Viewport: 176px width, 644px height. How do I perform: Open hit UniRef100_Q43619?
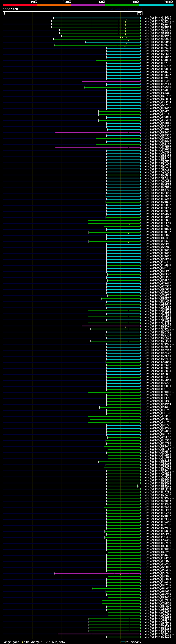[158, 18]
